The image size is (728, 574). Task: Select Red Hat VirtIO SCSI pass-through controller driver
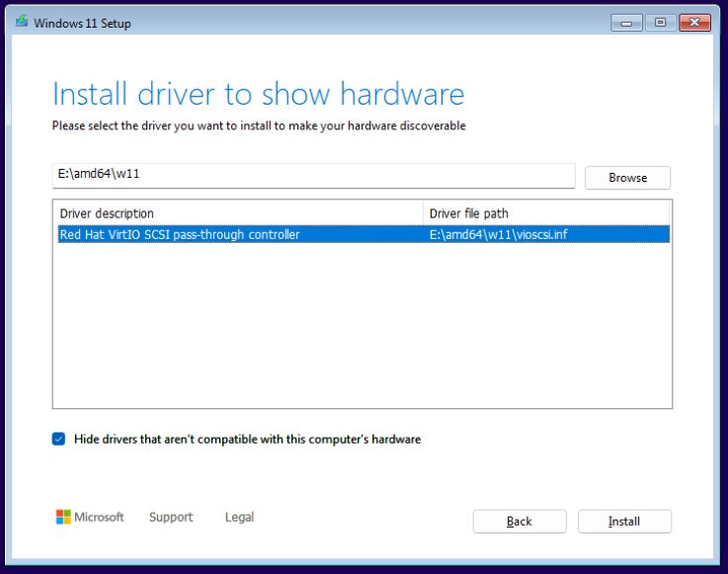(180, 234)
